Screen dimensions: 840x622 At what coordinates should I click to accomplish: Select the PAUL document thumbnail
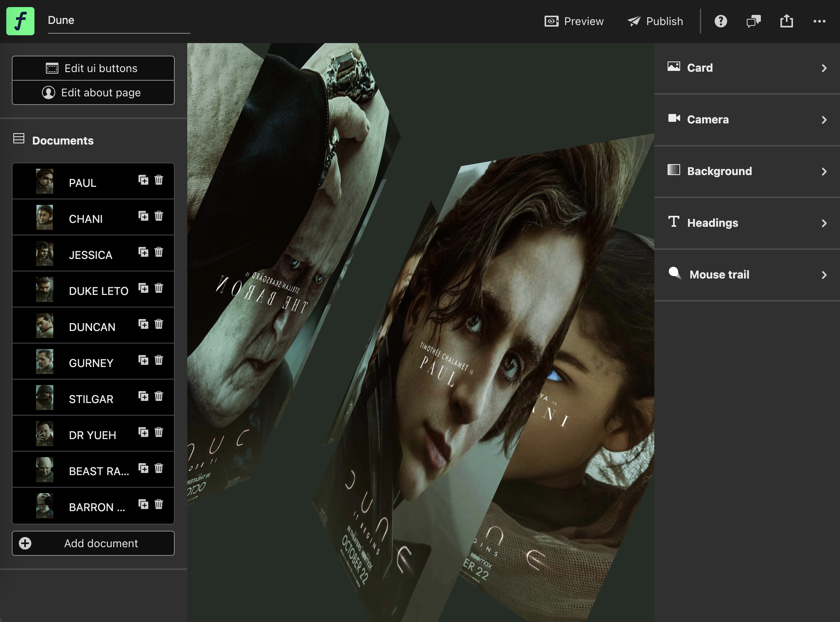pyautogui.click(x=45, y=181)
